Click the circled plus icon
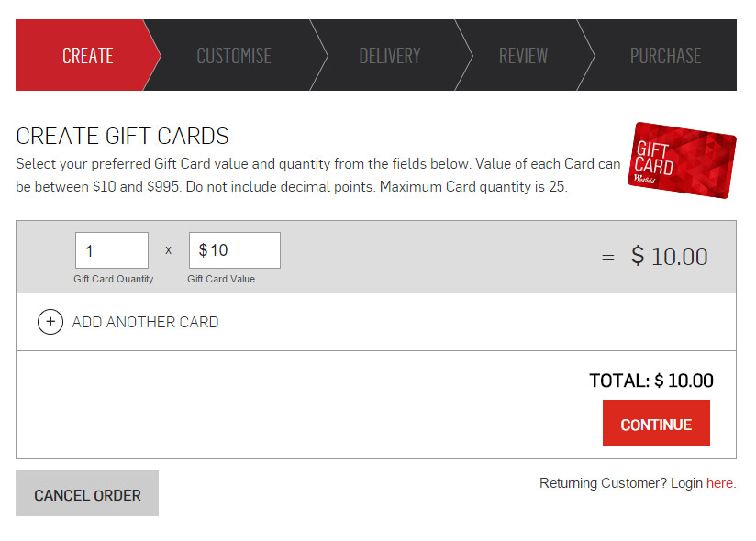The width and height of the screenshot is (756, 541). pyautogui.click(x=50, y=322)
